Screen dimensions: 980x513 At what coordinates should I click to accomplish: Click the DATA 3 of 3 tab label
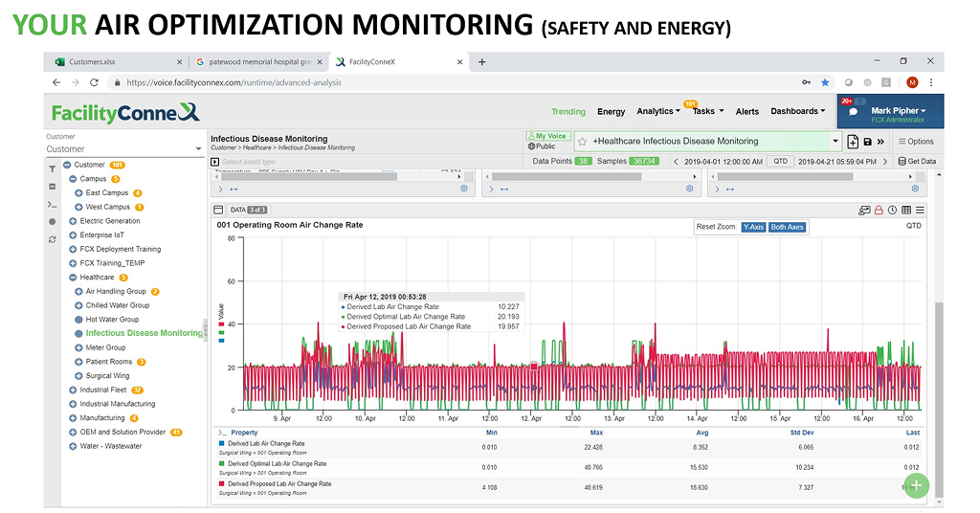[x=248, y=210]
